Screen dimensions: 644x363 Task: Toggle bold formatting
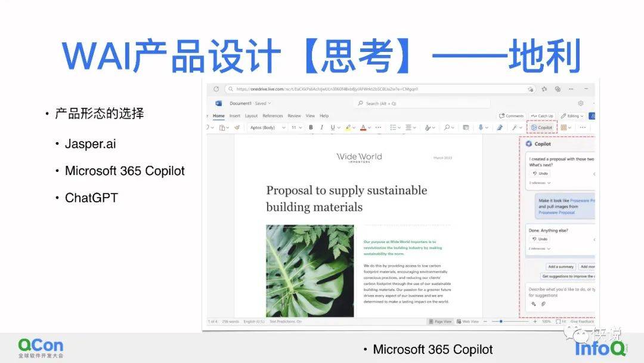point(311,127)
